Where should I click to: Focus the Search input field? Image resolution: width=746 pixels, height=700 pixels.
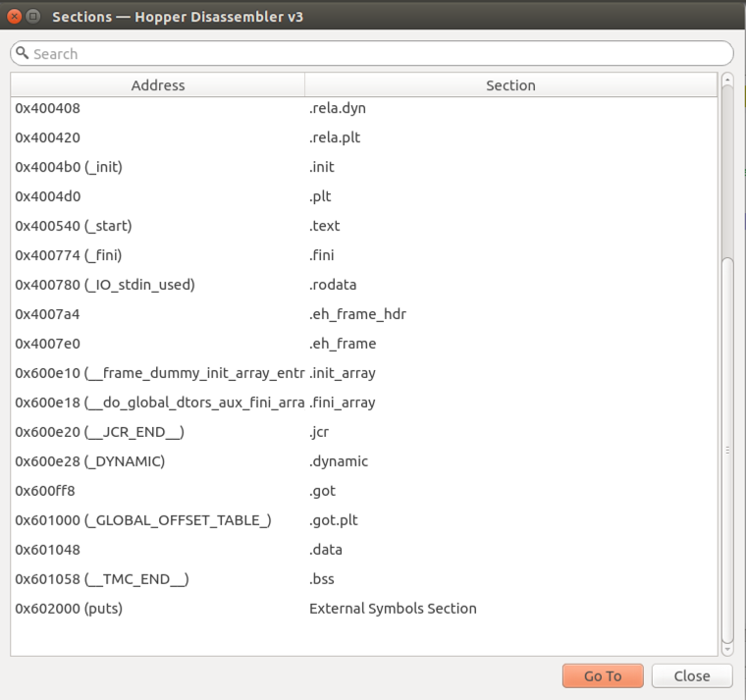coord(372,53)
